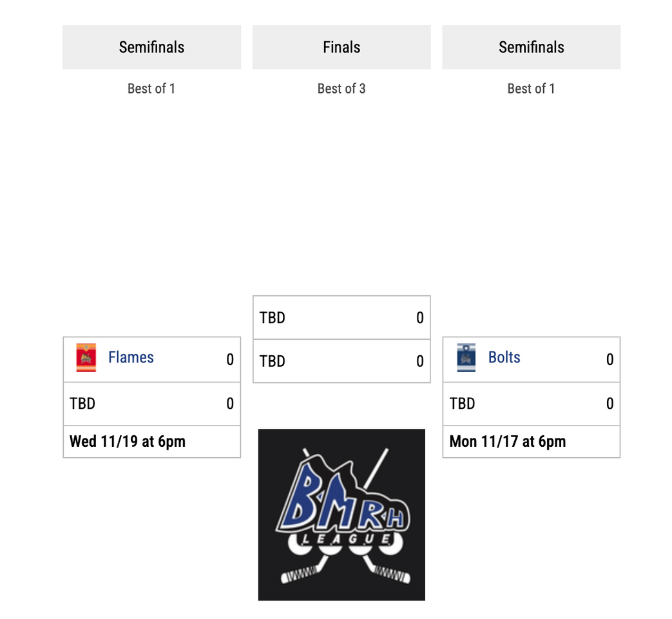The height and width of the screenshot is (619, 672).
Task: Click the TBD opponent below Bolts
Action: [x=463, y=404]
